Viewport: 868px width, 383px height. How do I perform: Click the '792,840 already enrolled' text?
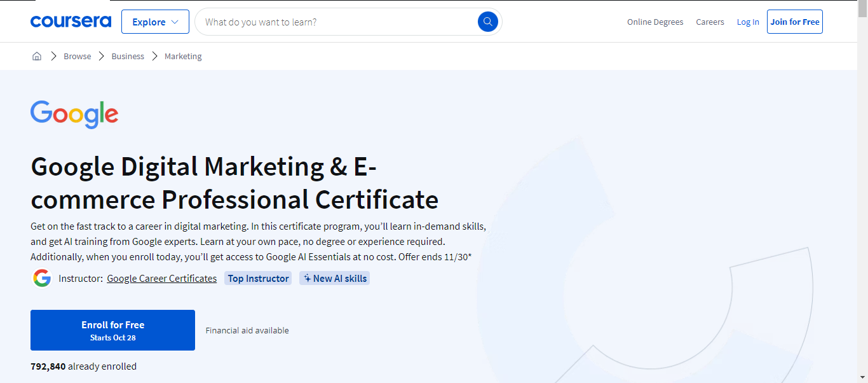pos(83,366)
